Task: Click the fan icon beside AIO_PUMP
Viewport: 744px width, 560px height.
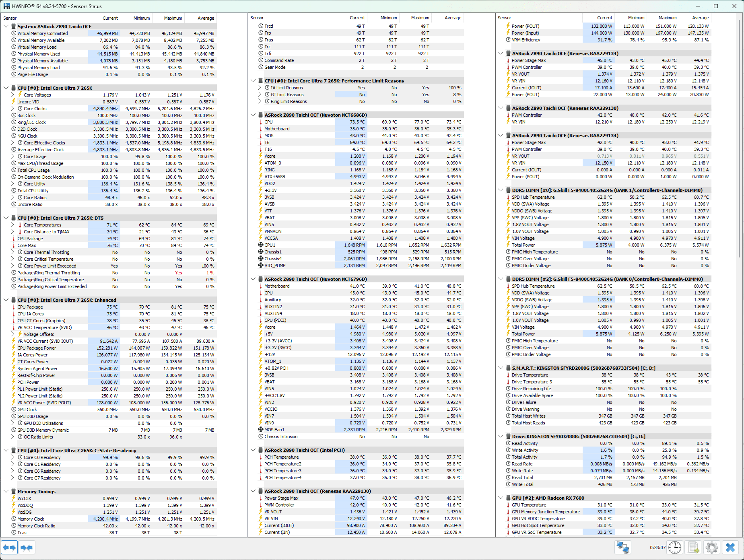Action: pyautogui.click(x=261, y=266)
